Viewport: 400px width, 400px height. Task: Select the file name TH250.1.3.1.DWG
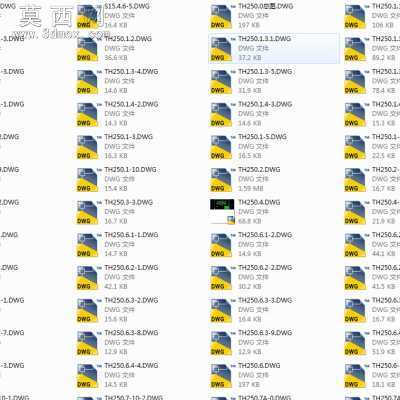[x=265, y=39]
